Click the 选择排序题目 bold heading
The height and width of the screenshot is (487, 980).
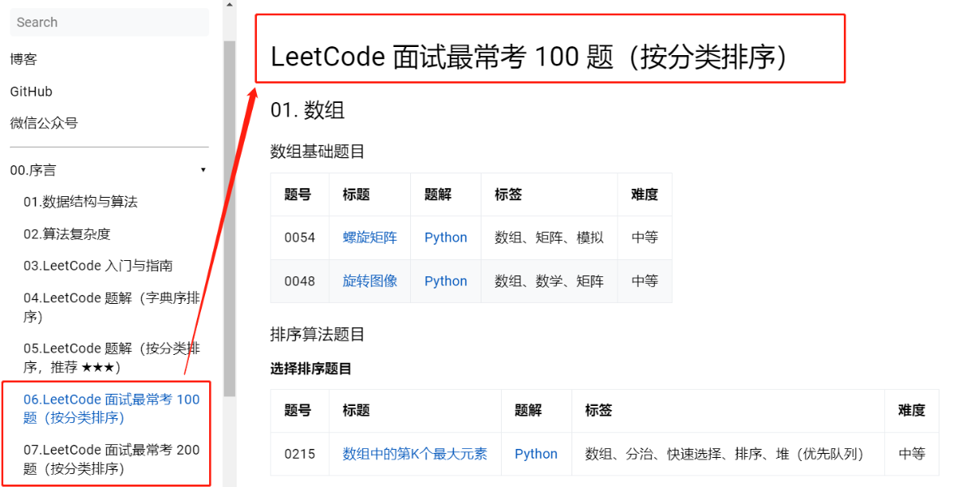[x=311, y=369]
